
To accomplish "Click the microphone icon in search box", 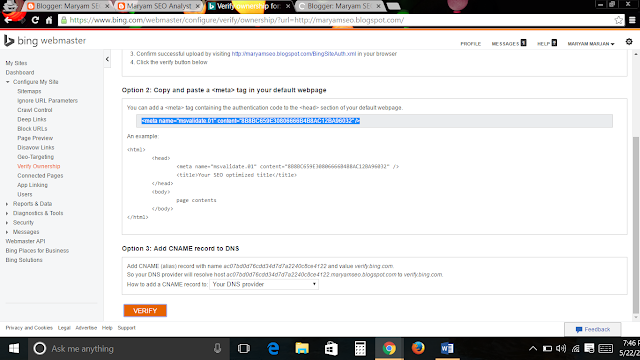I will point(218,348).
